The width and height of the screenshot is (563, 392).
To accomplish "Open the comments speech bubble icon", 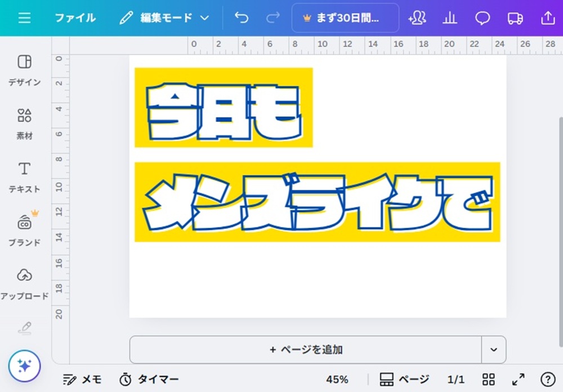I will click(482, 18).
